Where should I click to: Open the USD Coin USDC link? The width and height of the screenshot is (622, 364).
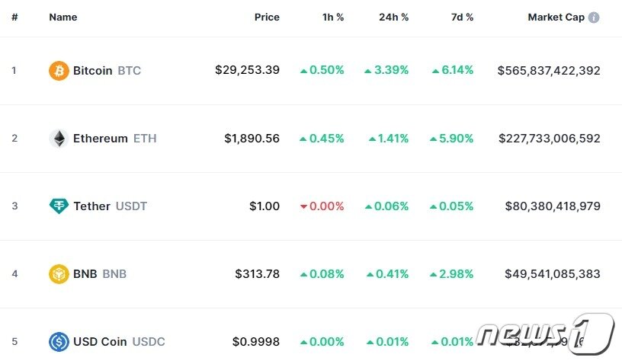click(119, 341)
